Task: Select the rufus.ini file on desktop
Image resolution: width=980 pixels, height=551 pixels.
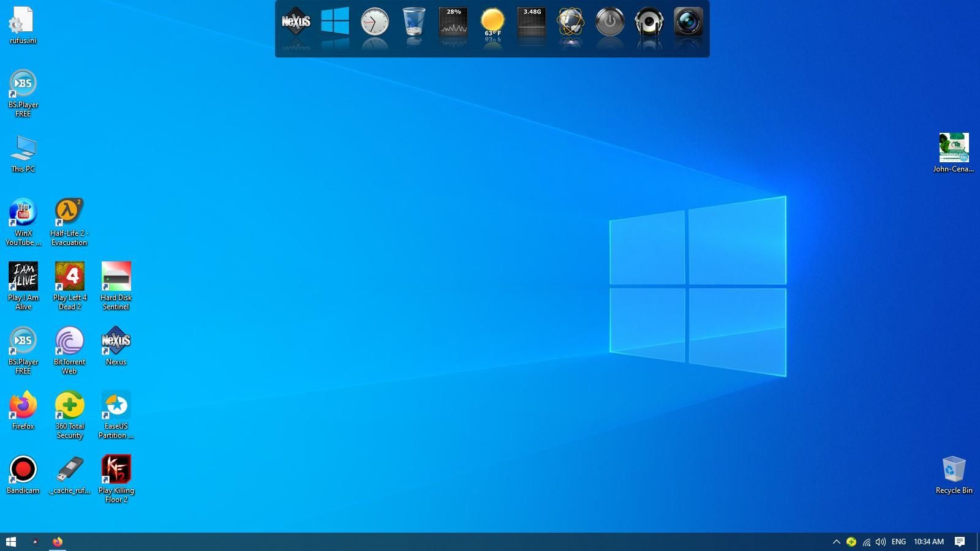Action: click(x=23, y=26)
